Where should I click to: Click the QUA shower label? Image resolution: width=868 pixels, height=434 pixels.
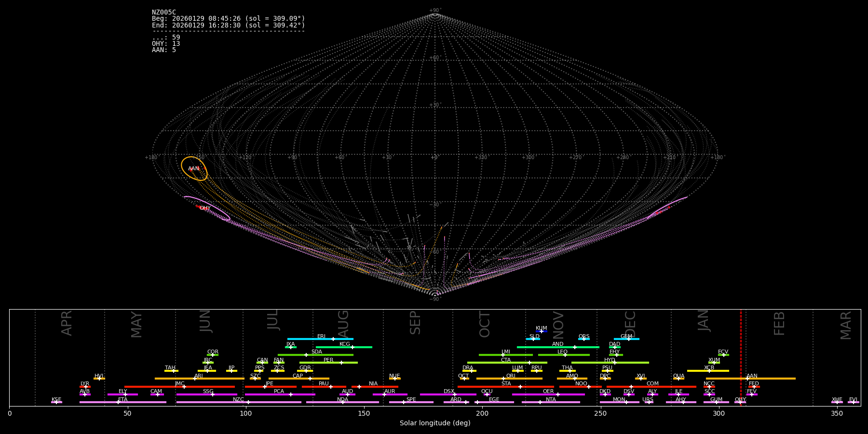coord(679,376)
